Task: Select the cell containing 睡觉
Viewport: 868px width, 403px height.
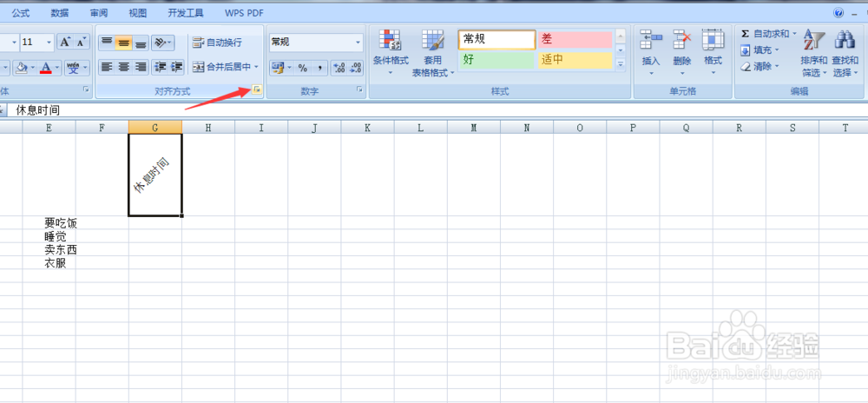Action: (x=49, y=236)
